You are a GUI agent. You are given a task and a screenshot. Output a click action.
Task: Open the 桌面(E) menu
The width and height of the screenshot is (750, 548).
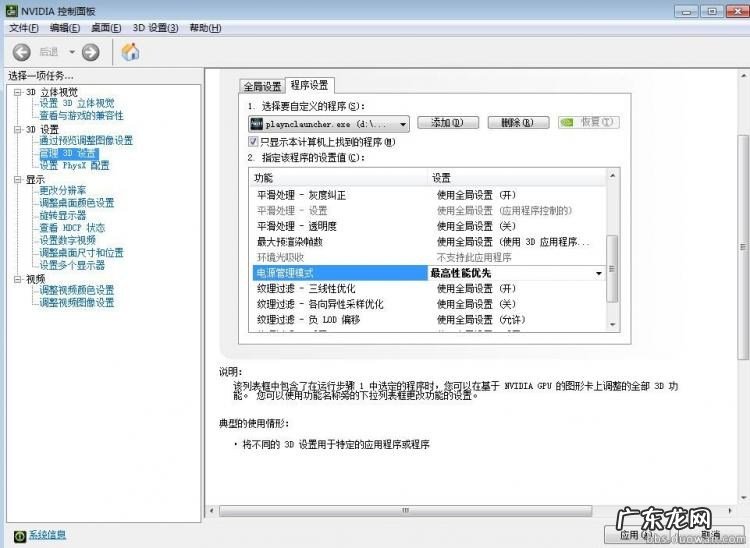point(106,28)
